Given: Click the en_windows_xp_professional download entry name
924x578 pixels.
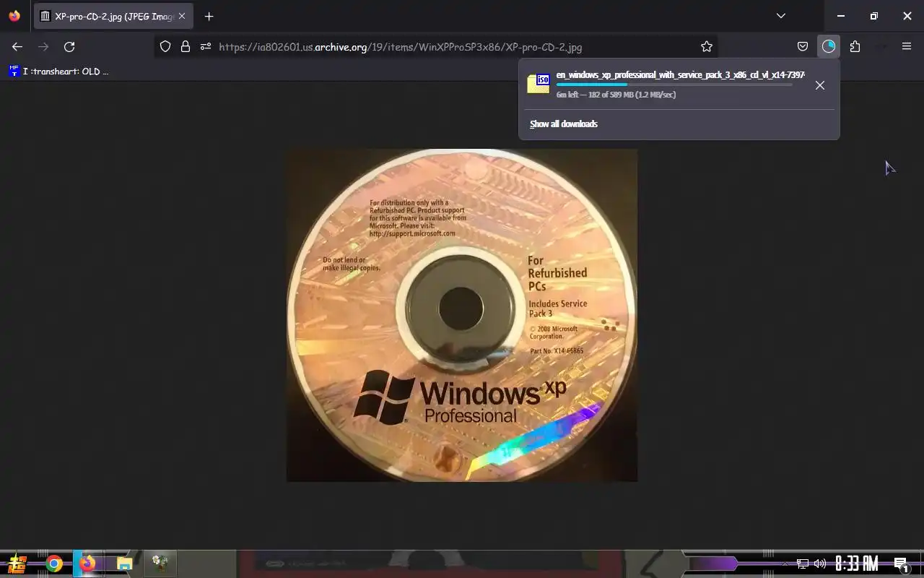Looking at the screenshot, I should (680, 75).
